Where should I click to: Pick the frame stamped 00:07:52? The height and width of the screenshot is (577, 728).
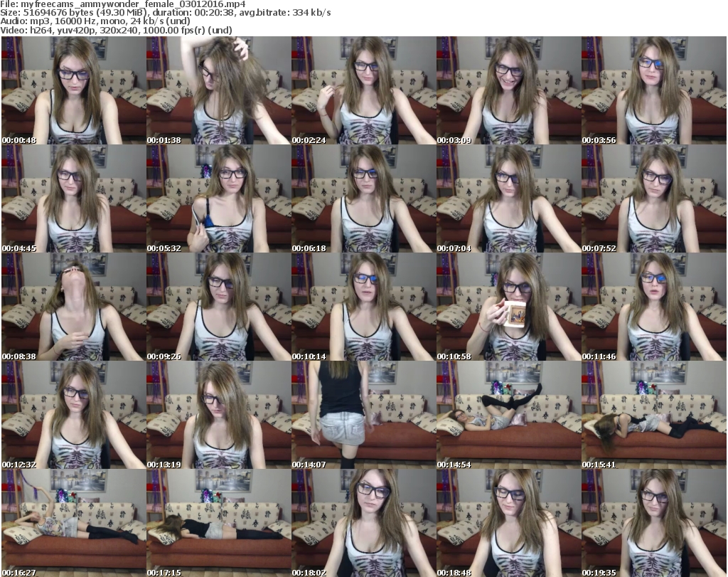pos(654,198)
